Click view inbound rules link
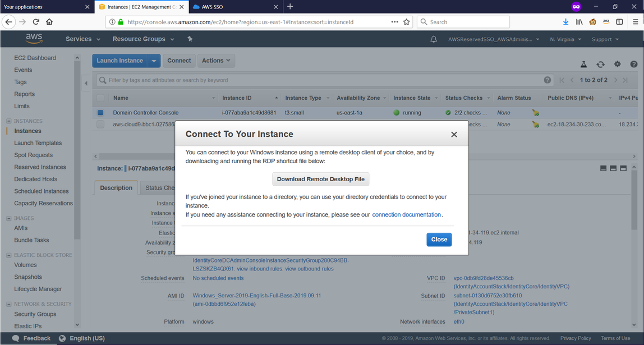644x345 pixels. [260, 269]
